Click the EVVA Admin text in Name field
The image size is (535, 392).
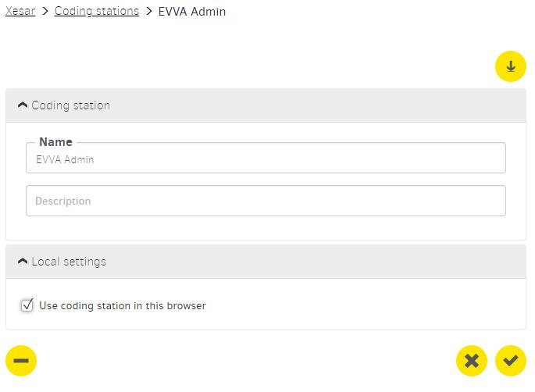click(65, 159)
